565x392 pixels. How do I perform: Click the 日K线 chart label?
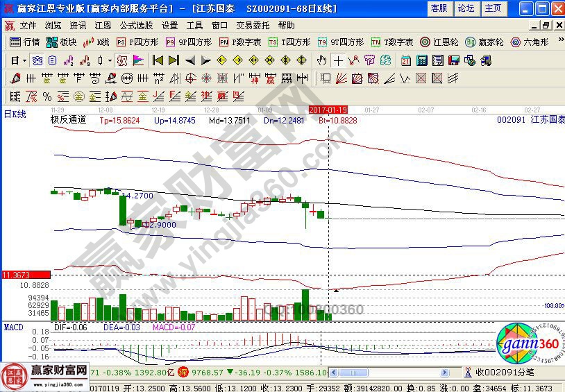pyautogui.click(x=15, y=114)
